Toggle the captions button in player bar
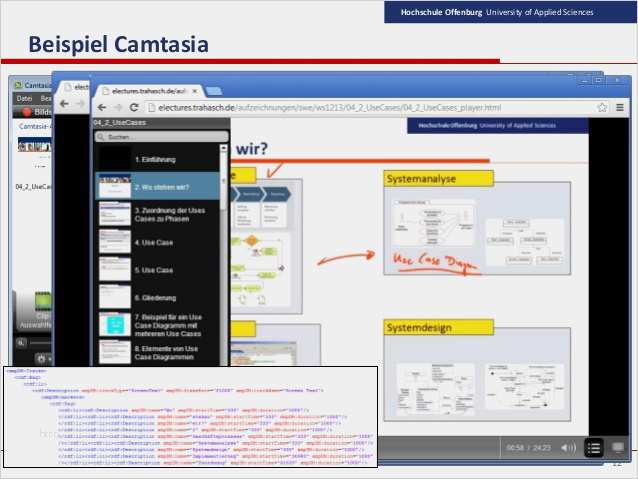 (x=617, y=447)
